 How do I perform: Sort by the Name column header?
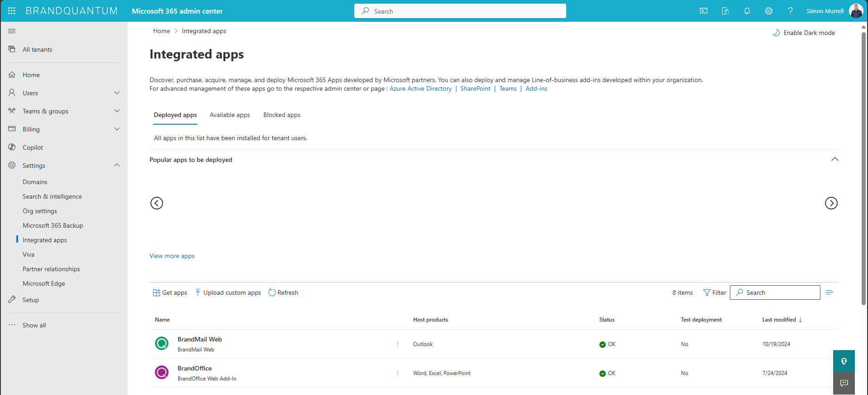[x=162, y=320]
